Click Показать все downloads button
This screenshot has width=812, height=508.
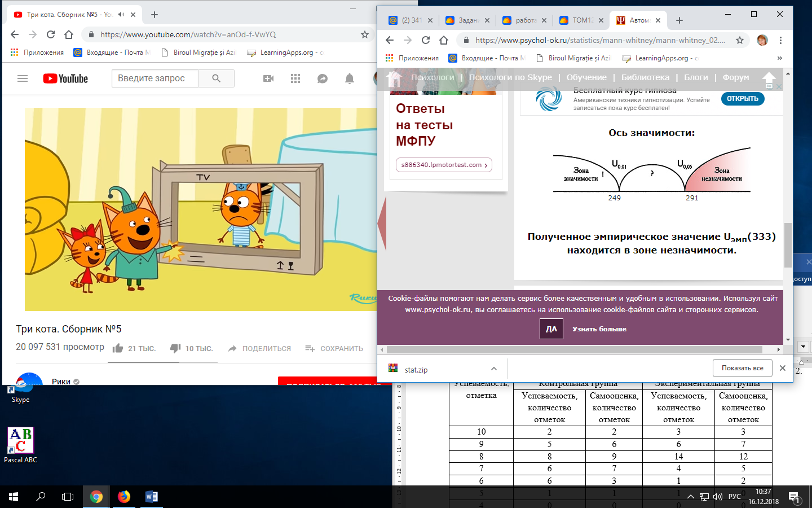743,368
